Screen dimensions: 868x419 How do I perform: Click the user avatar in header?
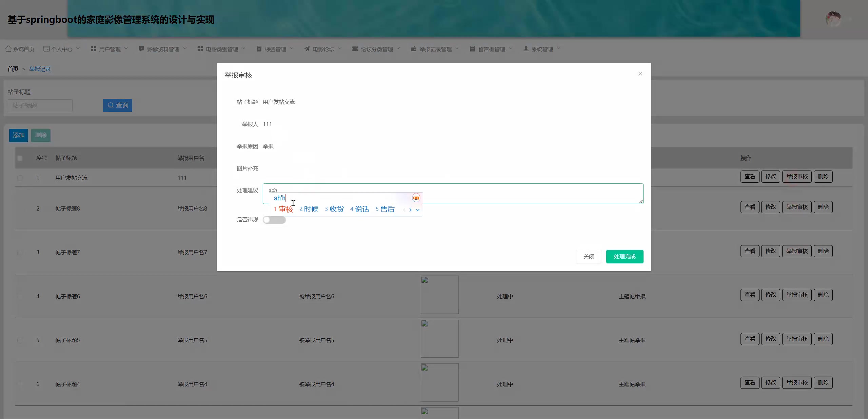pos(833,19)
